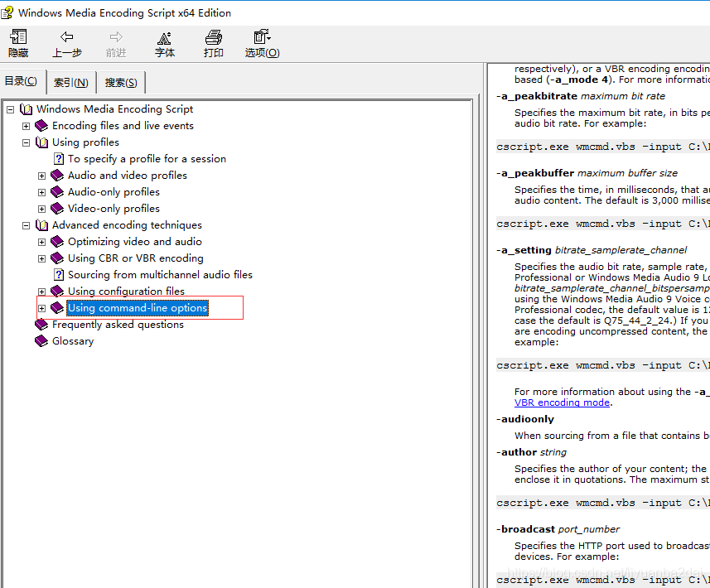Click the -a_peakbuffer option heading
This screenshot has height=588, width=710.
click(x=587, y=173)
